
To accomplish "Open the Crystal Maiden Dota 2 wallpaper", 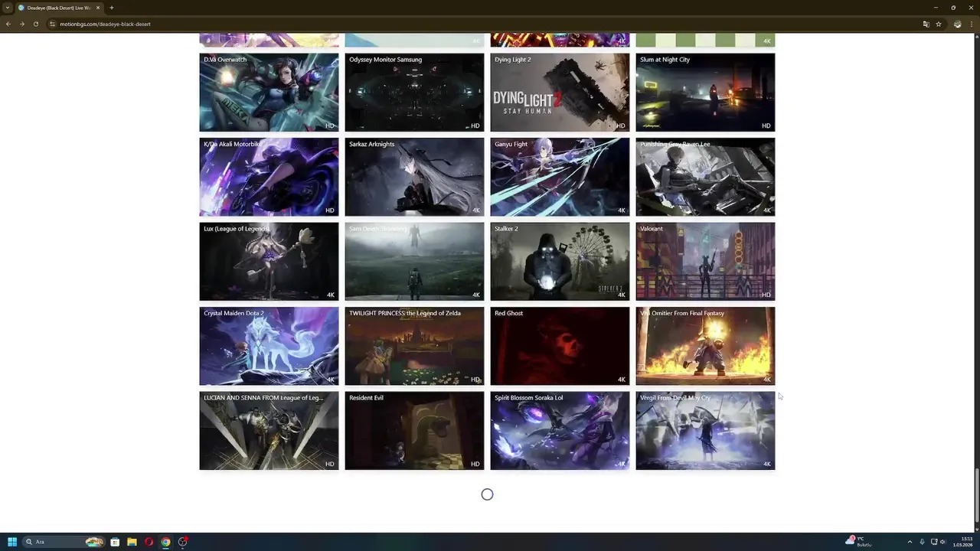I will (269, 346).
